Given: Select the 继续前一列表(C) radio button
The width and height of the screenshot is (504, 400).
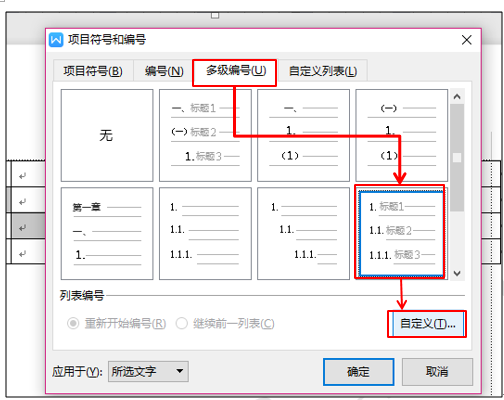Looking at the screenshot, I should pos(182,323).
